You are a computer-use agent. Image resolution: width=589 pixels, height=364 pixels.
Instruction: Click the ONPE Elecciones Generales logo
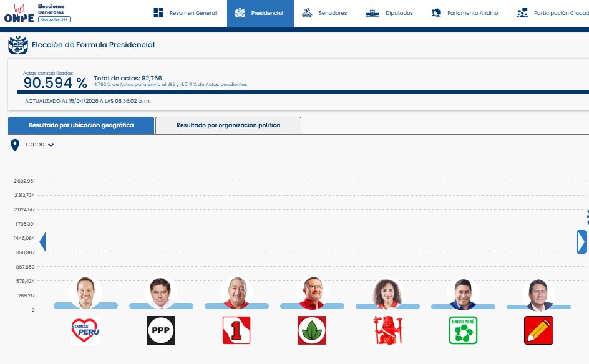(37, 14)
